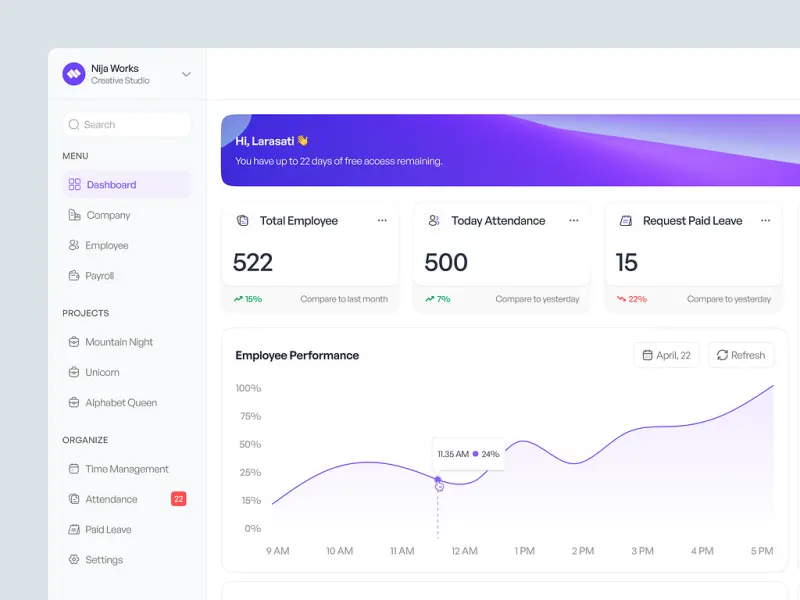The height and width of the screenshot is (600, 800).
Task: Open the Dashboard menu item
Action: (x=110, y=184)
